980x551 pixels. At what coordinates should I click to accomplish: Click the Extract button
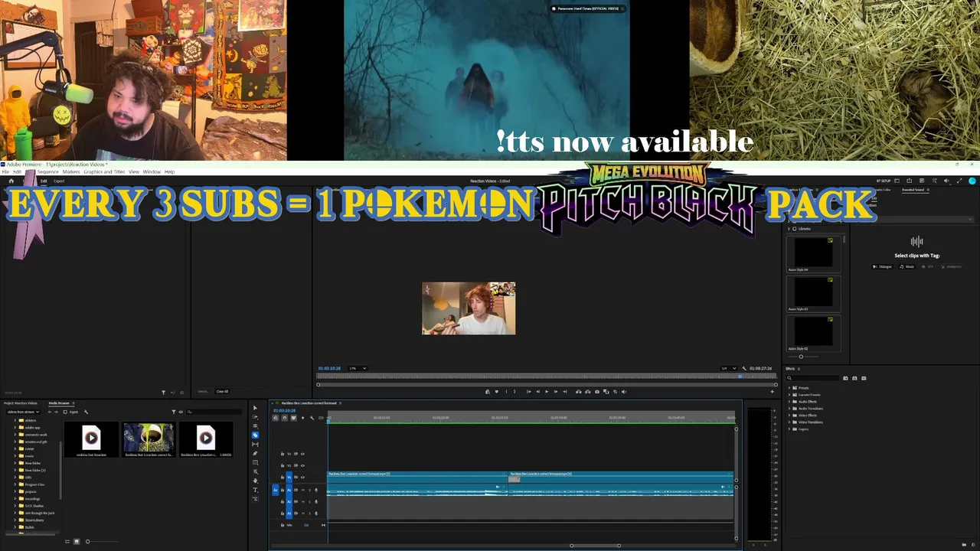tap(588, 392)
